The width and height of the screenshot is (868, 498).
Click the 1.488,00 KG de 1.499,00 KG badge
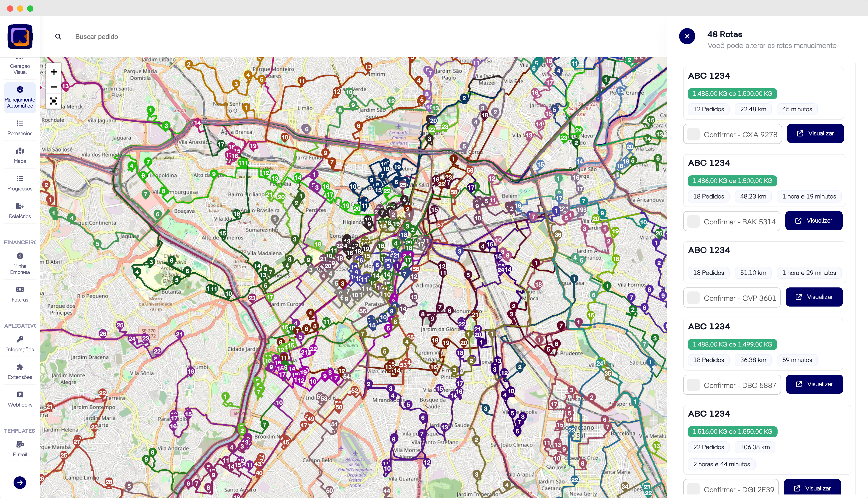732,344
